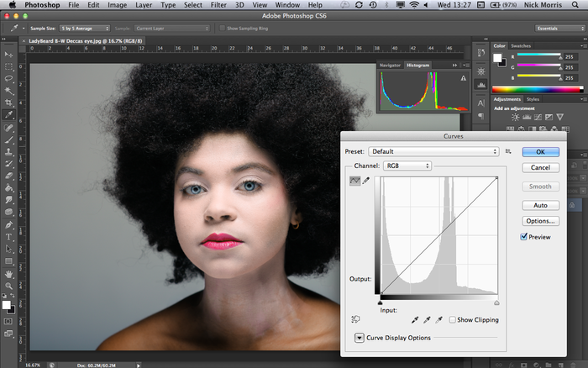
Task: Click the Auto button
Action: tap(540, 205)
